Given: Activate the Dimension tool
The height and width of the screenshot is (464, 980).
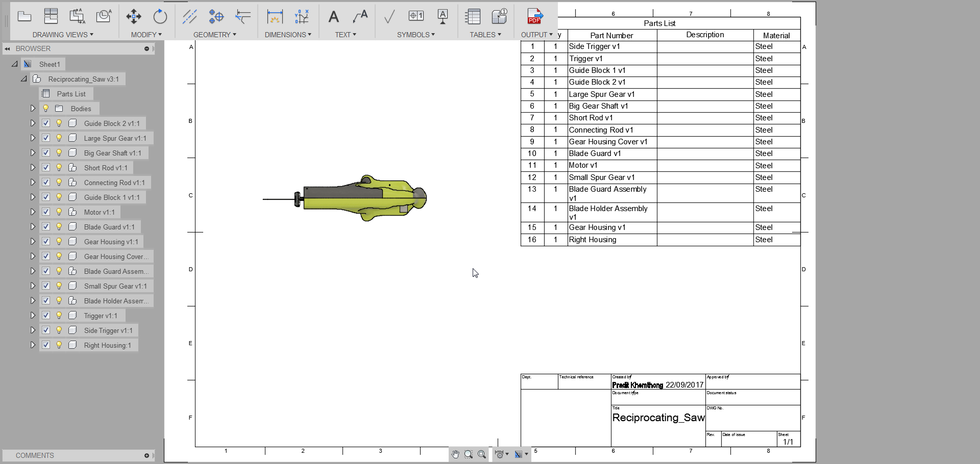Looking at the screenshot, I should click(x=275, y=17).
